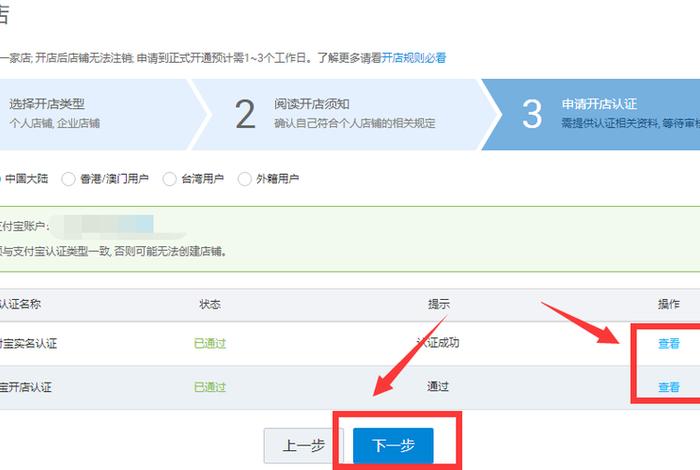The width and height of the screenshot is (700, 470).
Task: Open the 开店规则必看 link
Action: pos(414,58)
